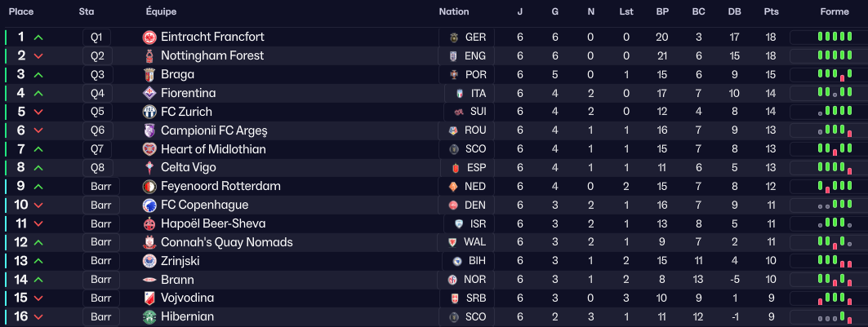Click the Barr badge for Zrinjski
Image resolution: width=868 pixels, height=327 pixels.
100,261
